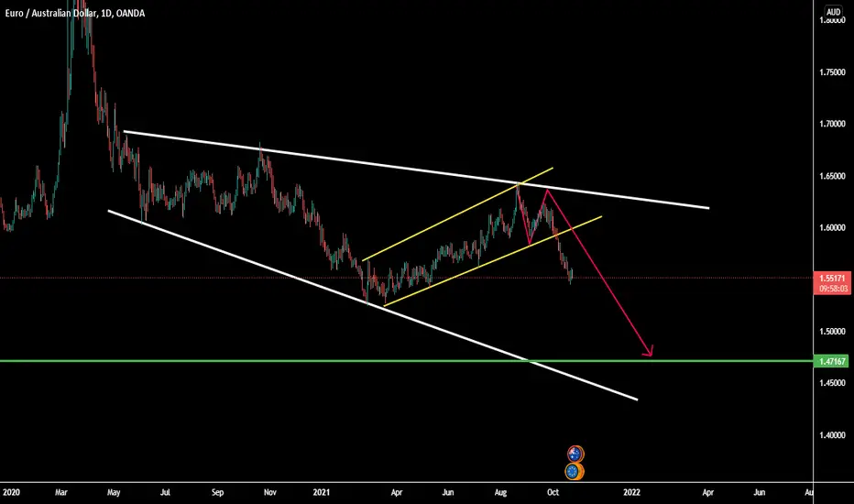This screenshot has width=854, height=504.
Task: Click the May label on time axis
Action: [x=114, y=493]
